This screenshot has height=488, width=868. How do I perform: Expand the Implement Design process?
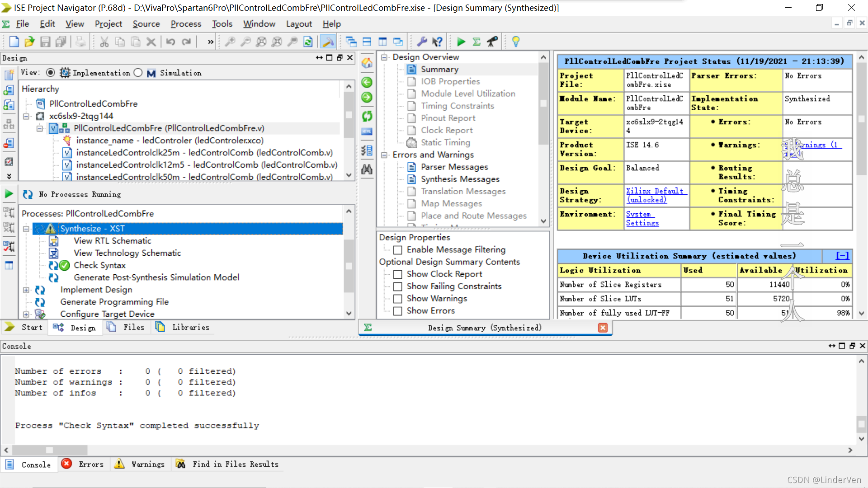point(26,290)
